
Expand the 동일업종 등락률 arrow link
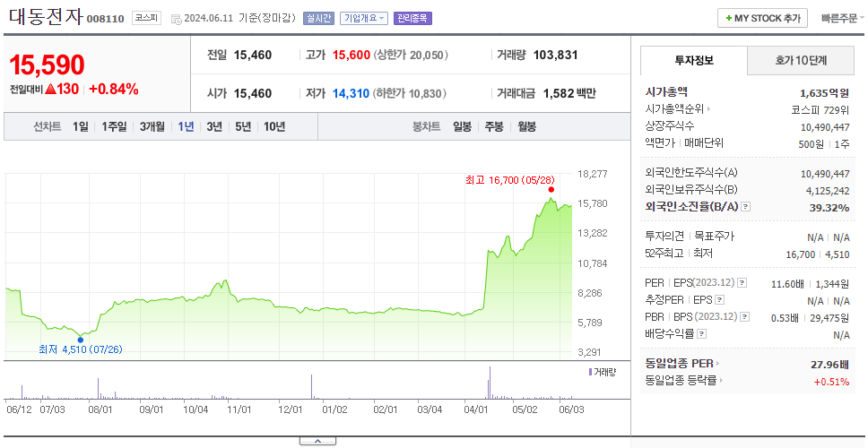721,381
